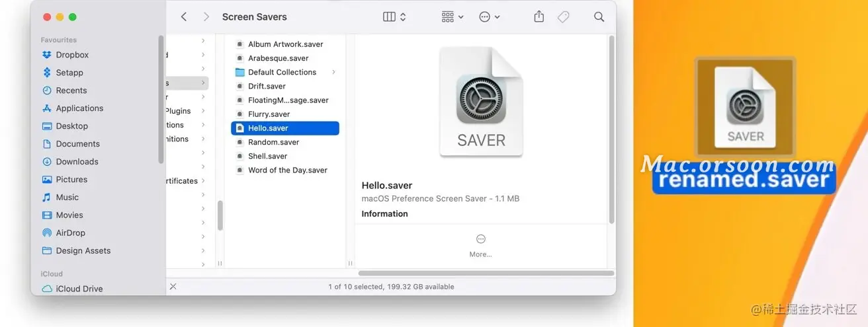Click the Applications sidebar icon
Screen dimensions: 868x327
click(46, 108)
